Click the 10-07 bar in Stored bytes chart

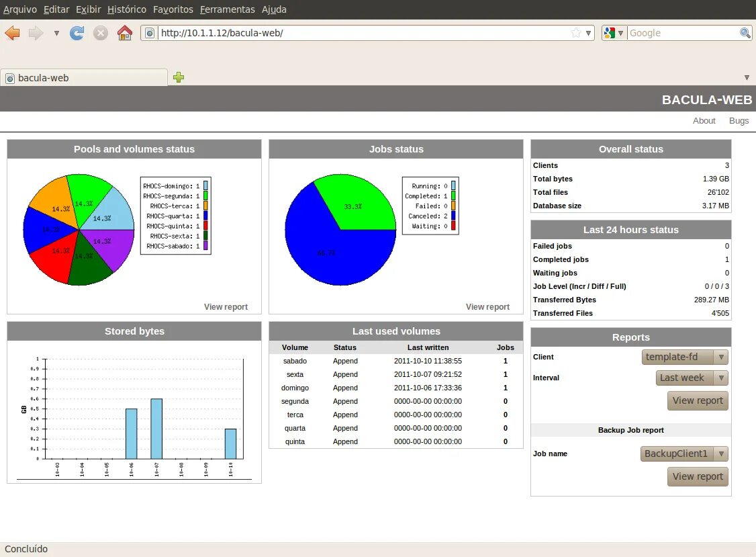156,429
